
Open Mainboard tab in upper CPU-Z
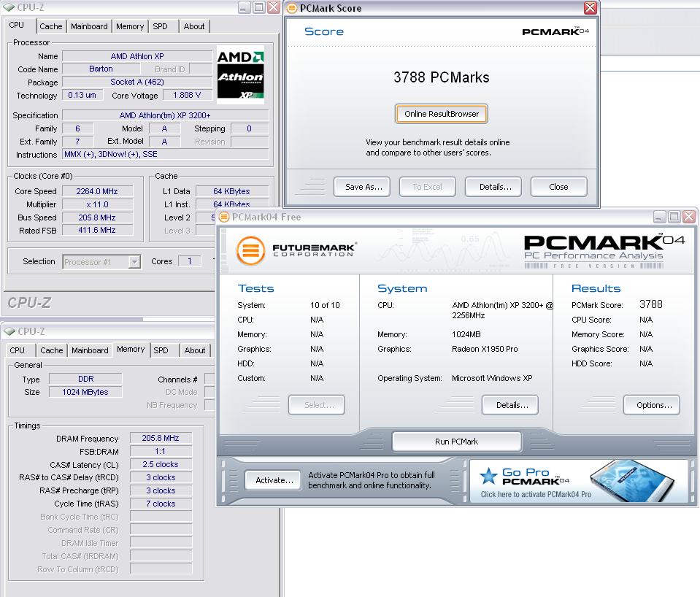tap(89, 26)
